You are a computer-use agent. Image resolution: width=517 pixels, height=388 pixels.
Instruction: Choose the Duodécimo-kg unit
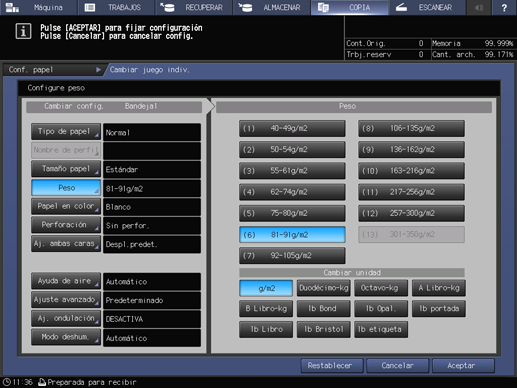click(x=324, y=288)
